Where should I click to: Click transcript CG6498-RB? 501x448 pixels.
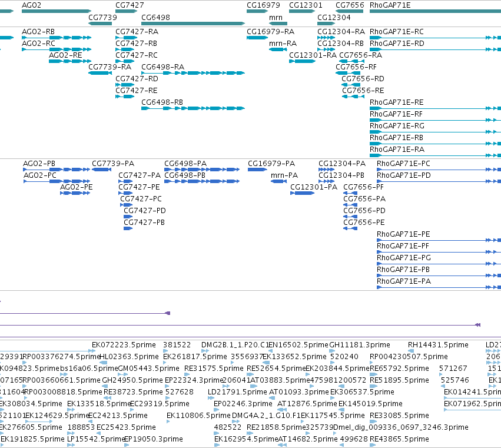tap(162, 102)
